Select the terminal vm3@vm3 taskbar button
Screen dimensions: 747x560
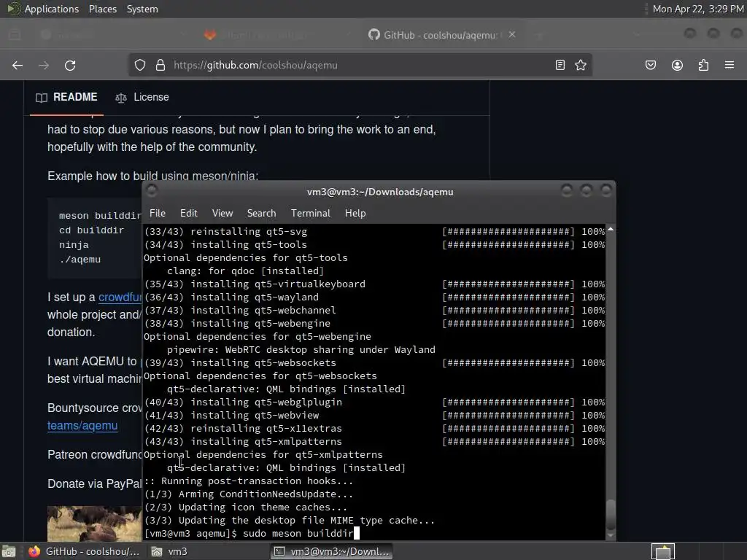332,551
